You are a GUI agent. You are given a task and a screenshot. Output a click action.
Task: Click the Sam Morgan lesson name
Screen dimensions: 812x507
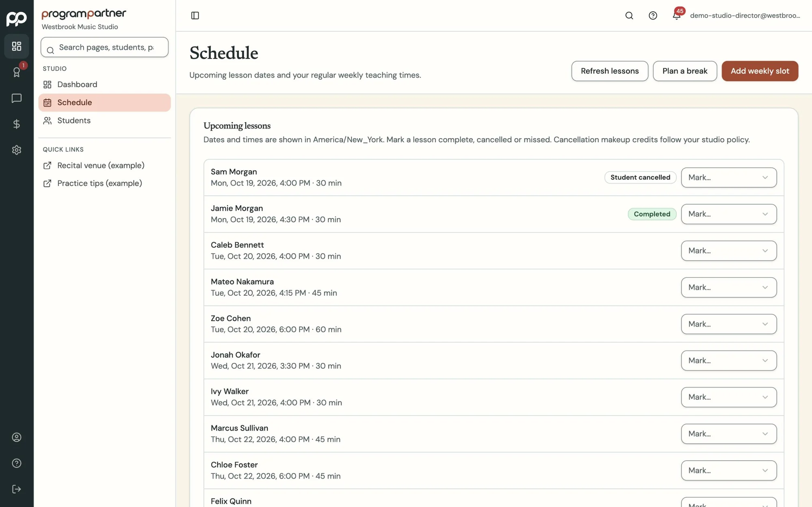click(x=234, y=172)
